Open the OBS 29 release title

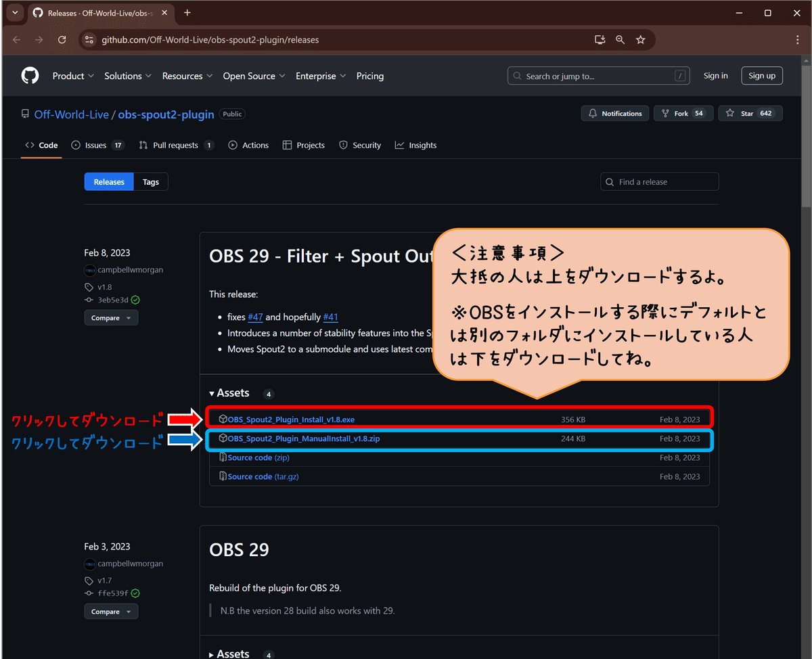point(239,549)
